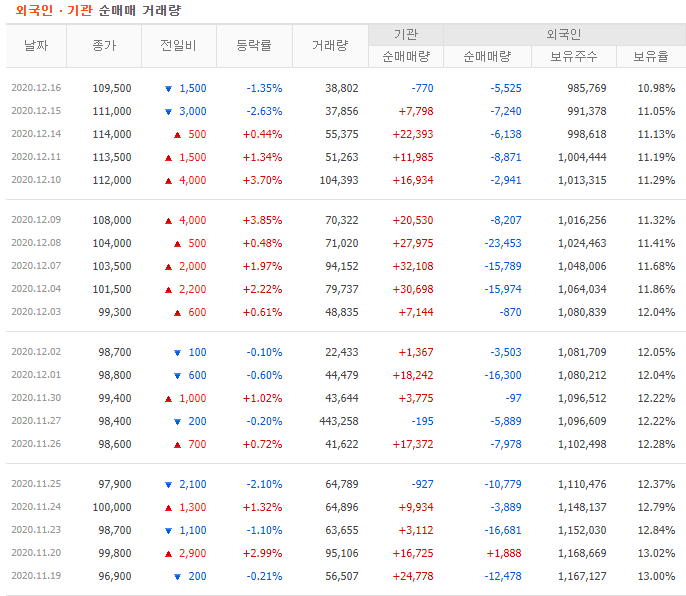
Task: Click closing price 114,000
Action: coord(112,134)
